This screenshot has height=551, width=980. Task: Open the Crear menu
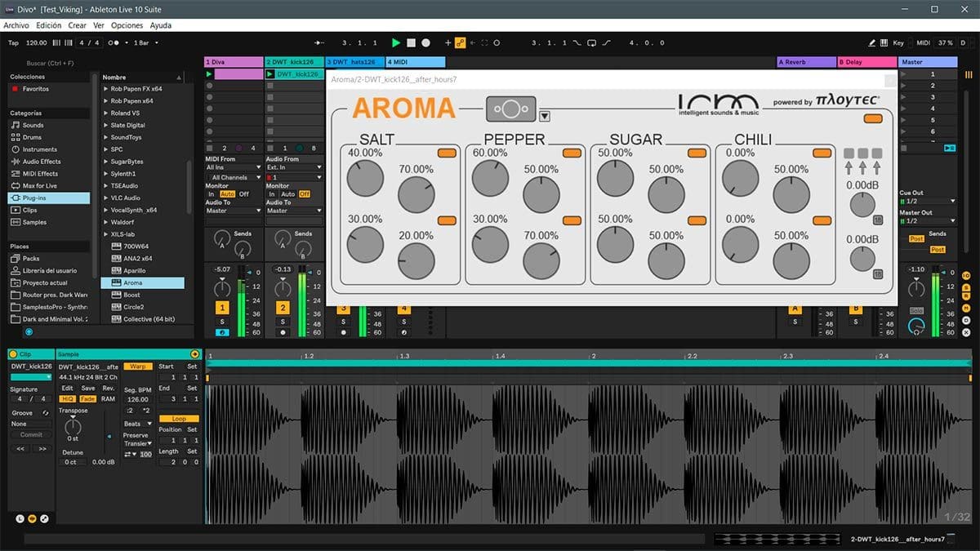coord(78,25)
